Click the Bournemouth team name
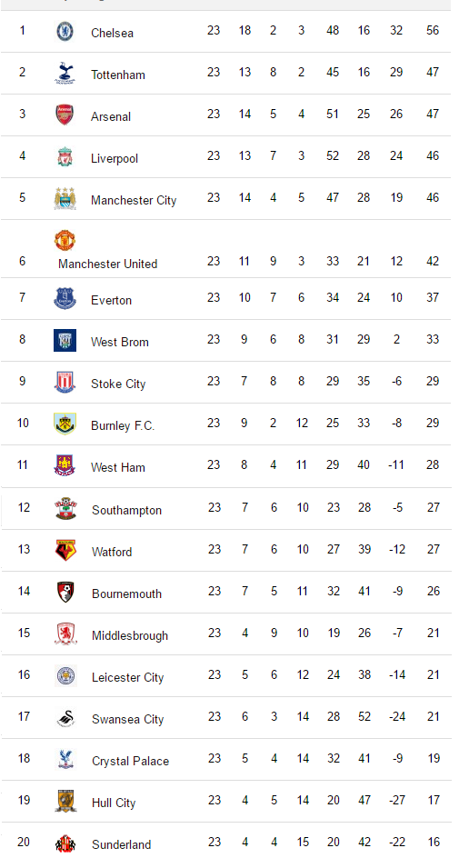 (x=126, y=594)
